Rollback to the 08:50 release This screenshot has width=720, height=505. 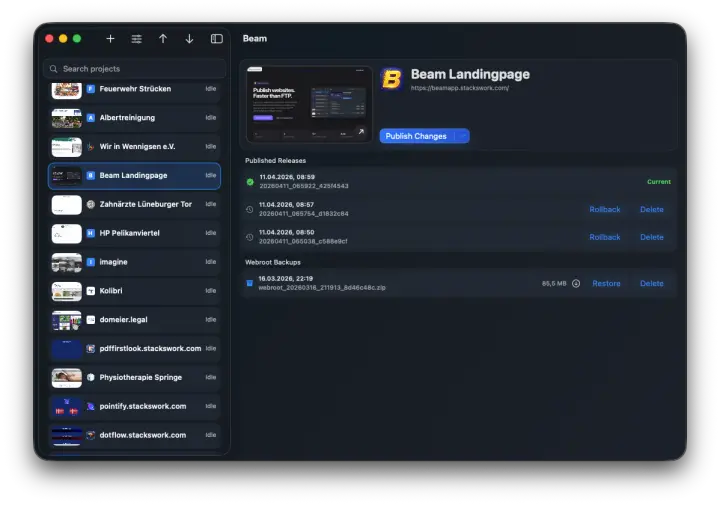[605, 237]
